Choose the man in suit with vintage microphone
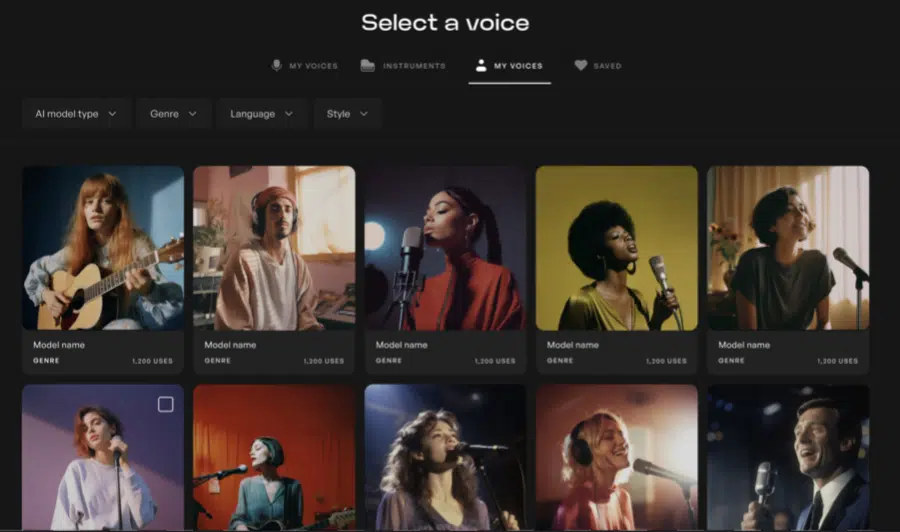The width and height of the screenshot is (900, 532). [788, 457]
